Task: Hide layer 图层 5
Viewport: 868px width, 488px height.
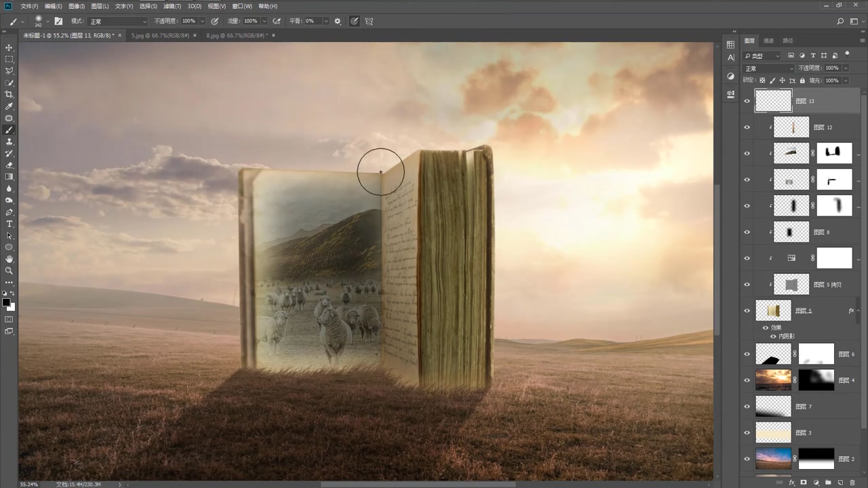Action: [x=747, y=310]
